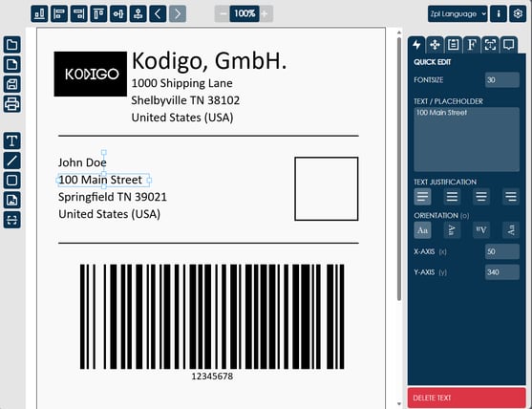Screen dimensions: 532x409
Task: Open the text frame (bracketed T) tab
Action: [x=490, y=45]
